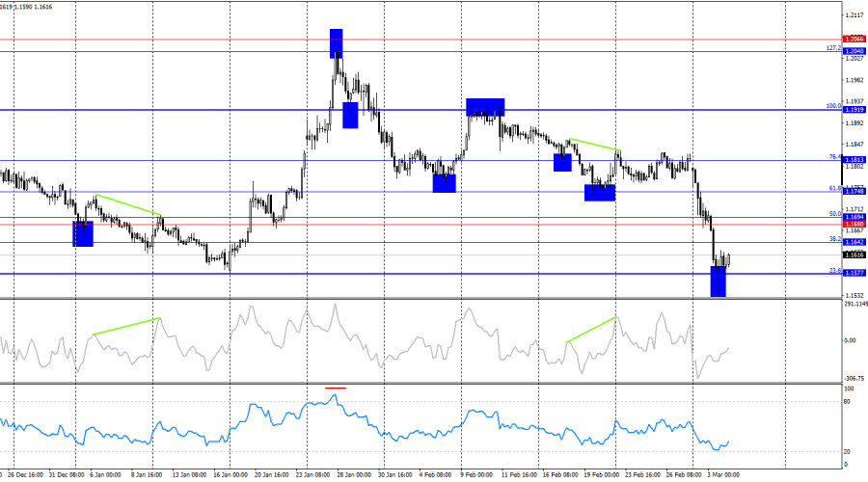
Task: Click the 127.2 Fibonacci level label
Action: pos(833,48)
